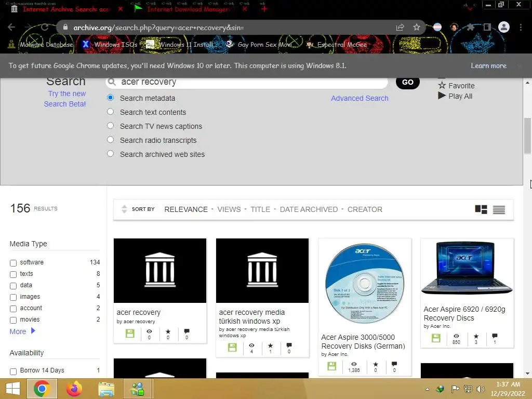Open Windows 11 Install bookmark
Viewport: 532px width, 399px height.
coord(180,45)
